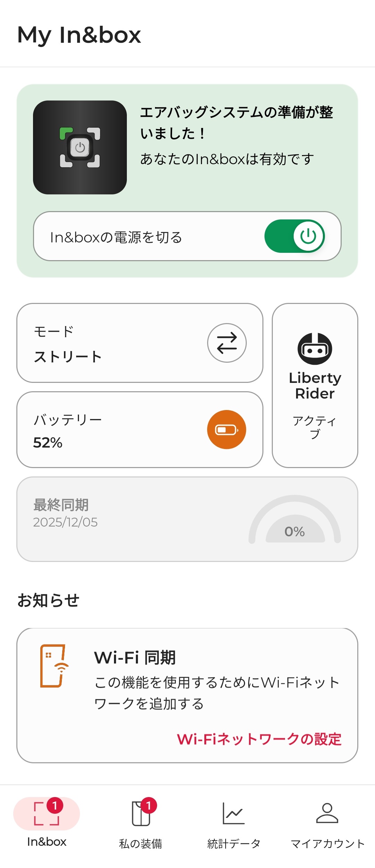375x868 pixels.
Task: Tap the モード ストリート card
Action: tap(104, 344)
